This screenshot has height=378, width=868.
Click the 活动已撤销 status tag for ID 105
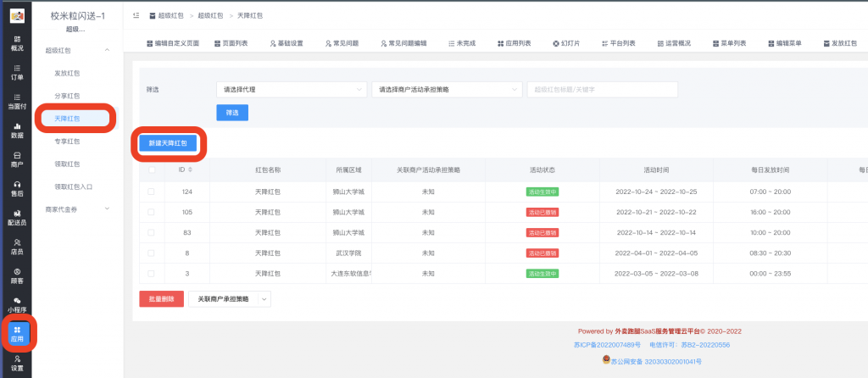(x=542, y=213)
